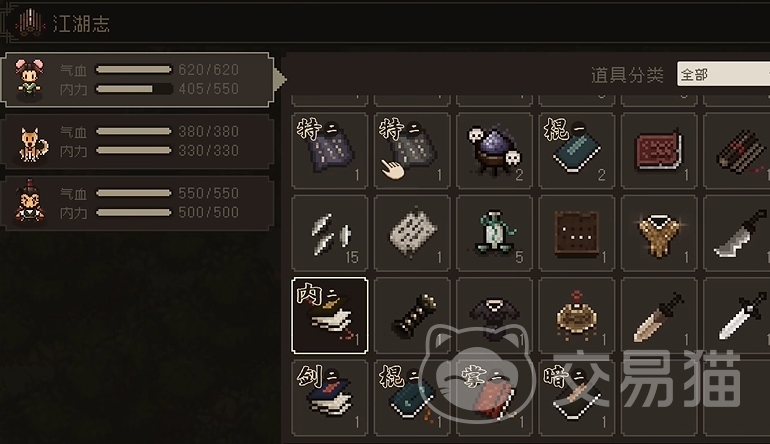The image size is (770, 444).
Task: Click the 棍 staff manual with count 2
Action: [x=577, y=151]
